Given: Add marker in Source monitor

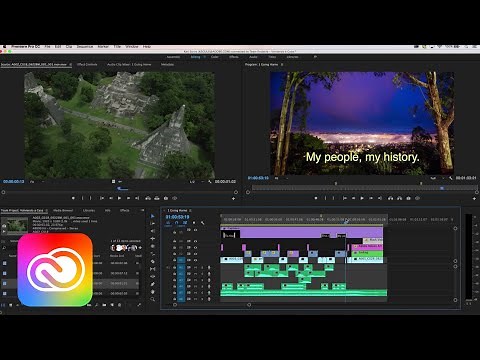Looking at the screenshot, I should coord(73,198).
